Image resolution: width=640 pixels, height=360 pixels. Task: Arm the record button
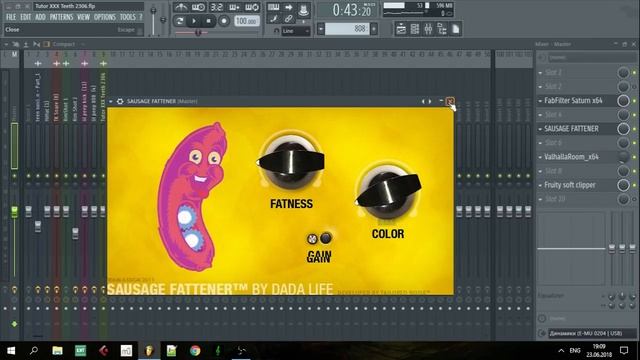pos(224,21)
